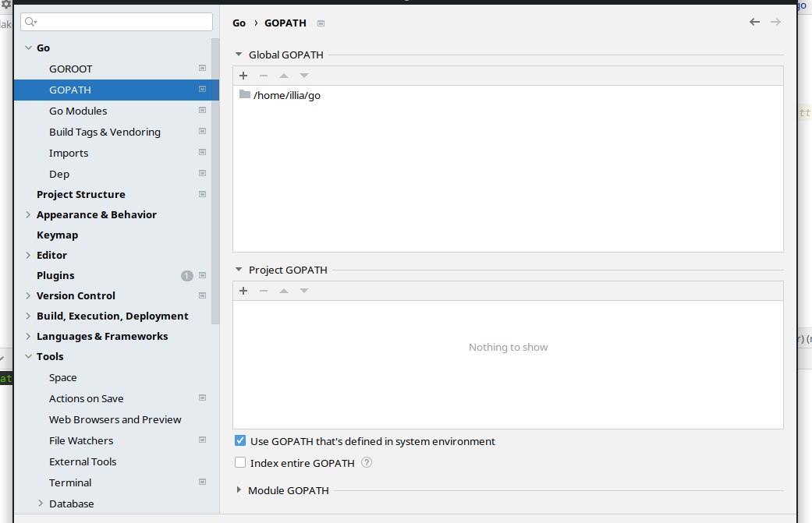The width and height of the screenshot is (812, 523).
Task: Expand Appearance & Behavior settings
Action: coord(29,214)
